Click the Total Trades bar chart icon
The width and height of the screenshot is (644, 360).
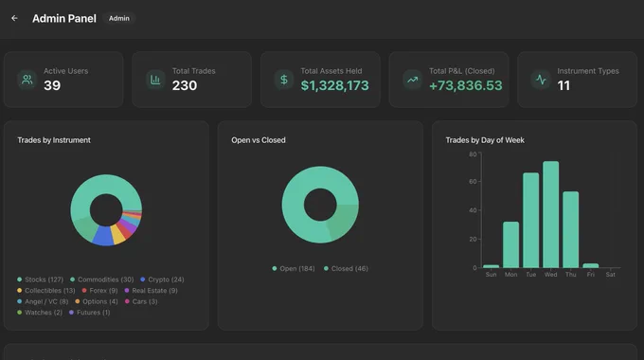(x=155, y=80)
